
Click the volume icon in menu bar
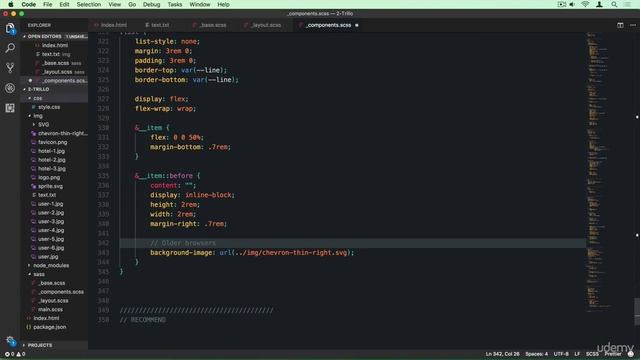point(572,4)
